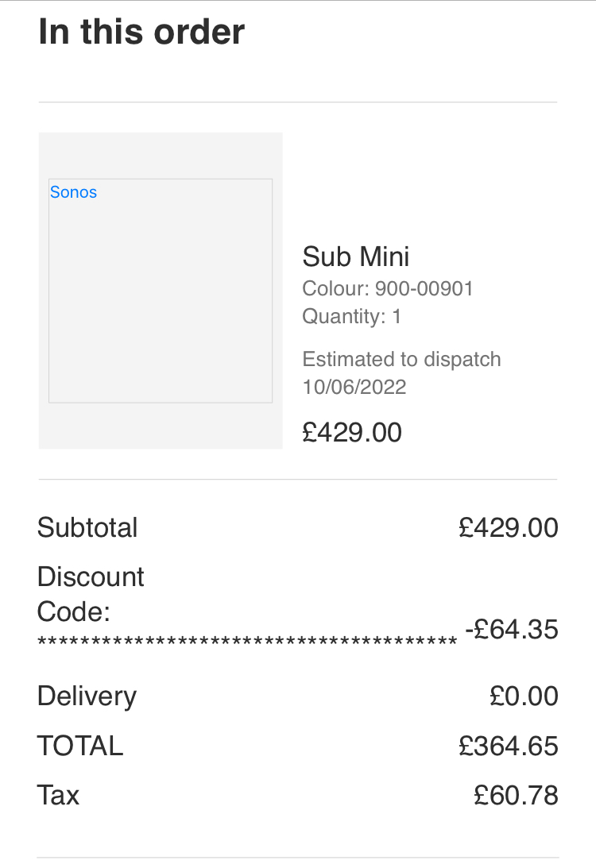Click the Quantity: 1 label
The image size is (596, 868).
352,317
